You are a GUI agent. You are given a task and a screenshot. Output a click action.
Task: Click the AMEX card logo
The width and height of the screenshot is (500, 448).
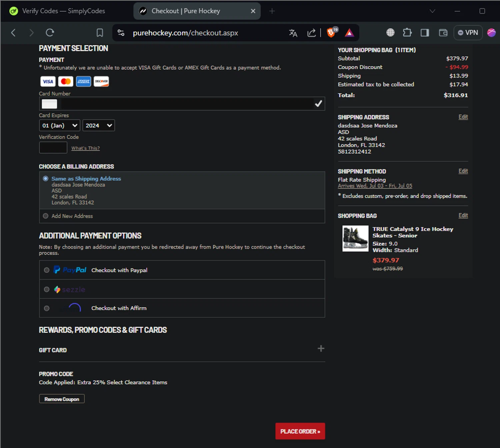[83, 81]
